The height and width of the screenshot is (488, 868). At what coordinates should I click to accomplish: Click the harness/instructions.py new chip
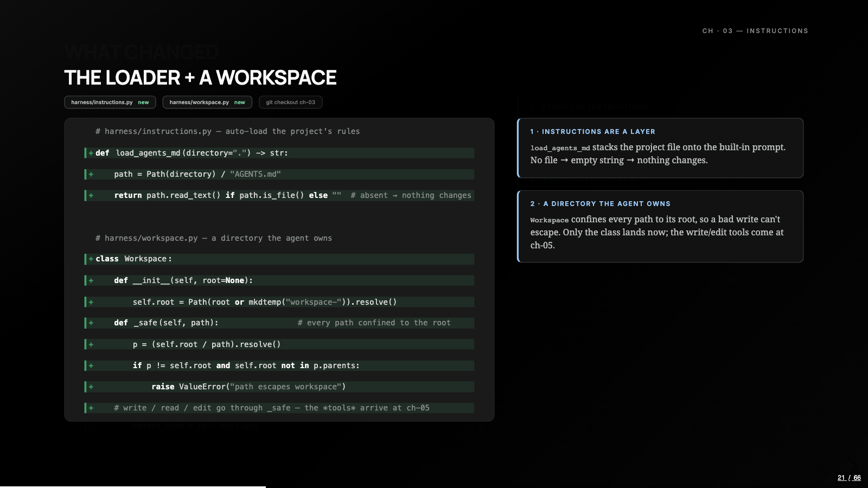click(110, 102)
